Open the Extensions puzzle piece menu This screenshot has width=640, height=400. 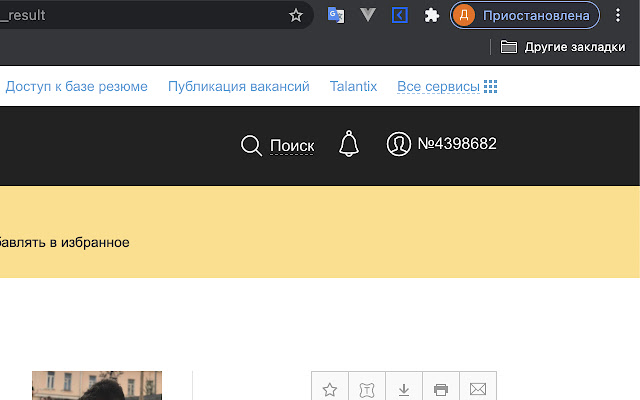click(431, 16)
